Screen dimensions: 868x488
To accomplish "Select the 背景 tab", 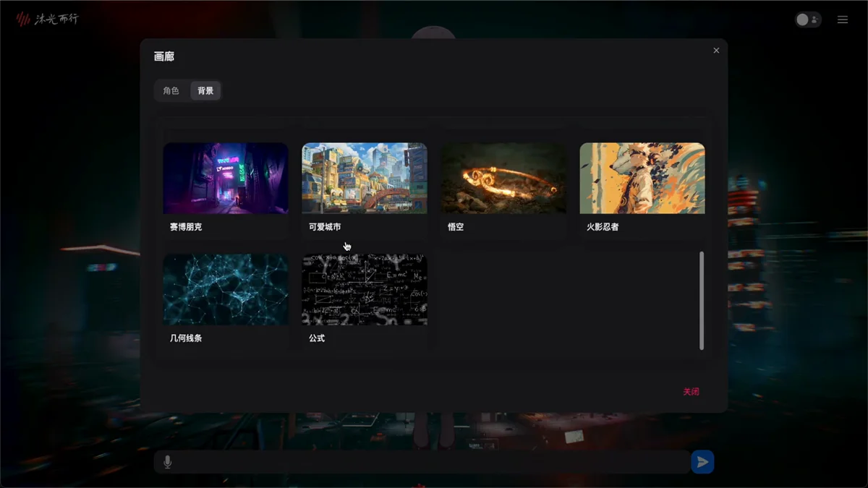I will pos(205,91).
